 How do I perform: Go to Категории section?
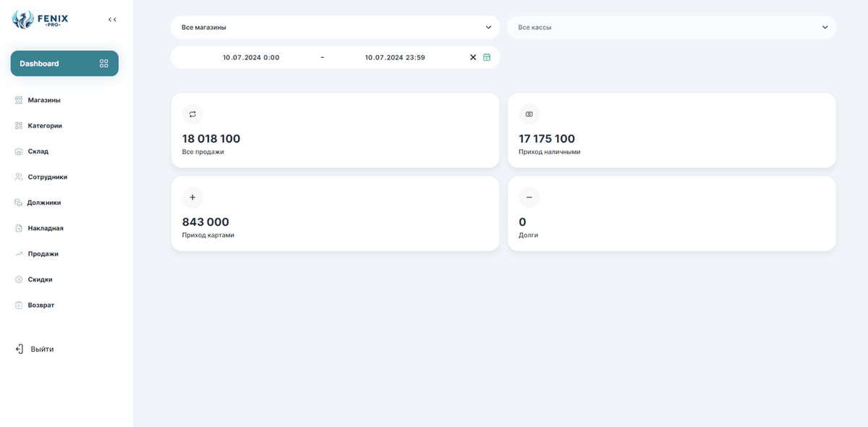pyautogui.click(x=44, y=126)
